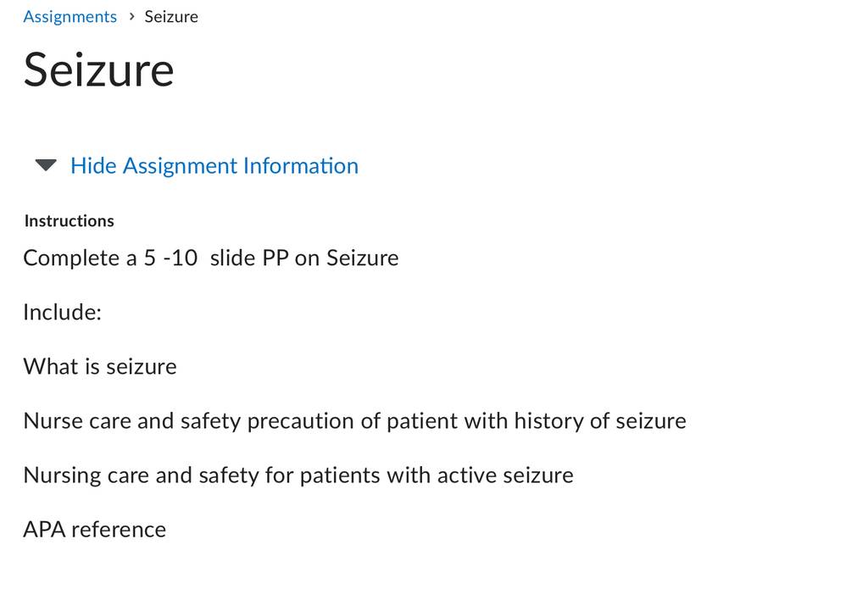This screenshot has height=600, width=868.
Task: Open the Assignments breadcrumb link
Action: [x=70, y=17]
